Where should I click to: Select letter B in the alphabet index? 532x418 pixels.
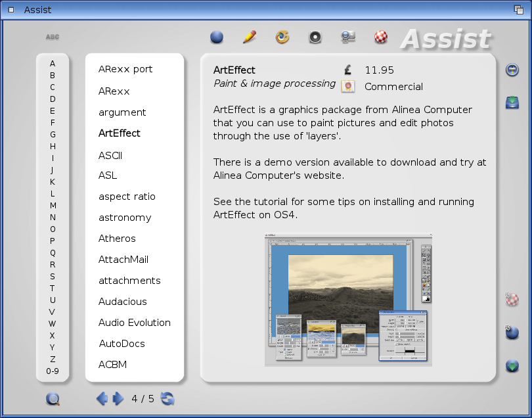(x=53, y=76)
